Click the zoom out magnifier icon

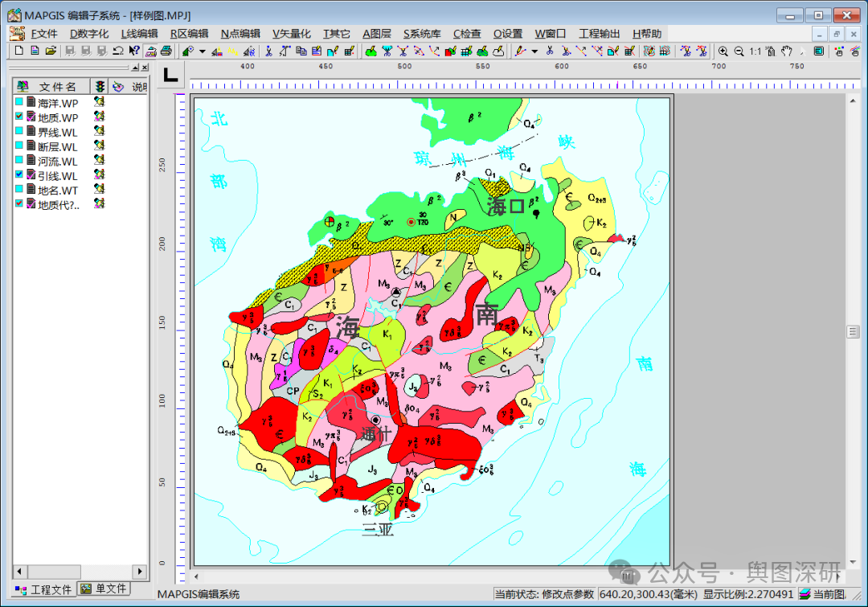pyautogui.click(x=739, y=51)
